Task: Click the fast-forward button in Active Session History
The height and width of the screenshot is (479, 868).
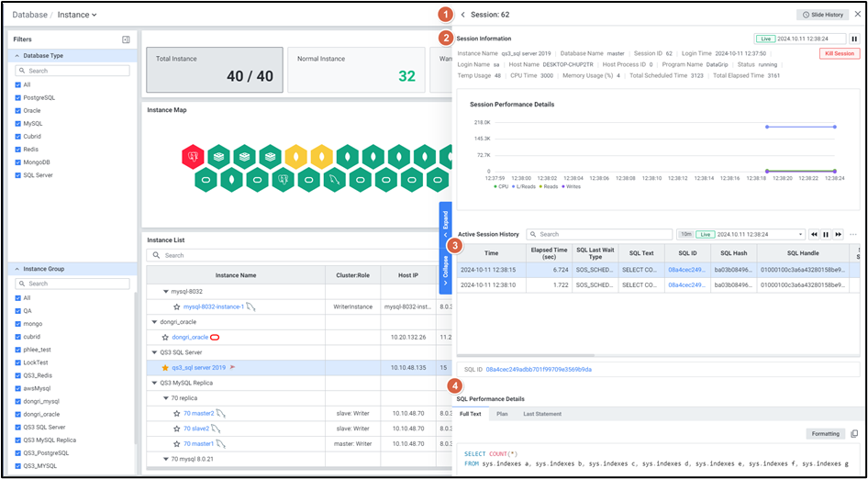Action: (838, 235)
